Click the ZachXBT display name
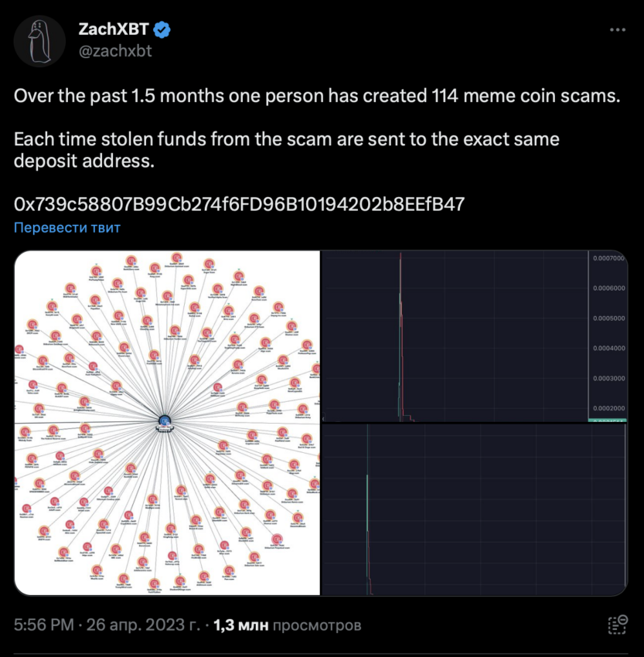 pyautogui.click(x=114, y=29)
